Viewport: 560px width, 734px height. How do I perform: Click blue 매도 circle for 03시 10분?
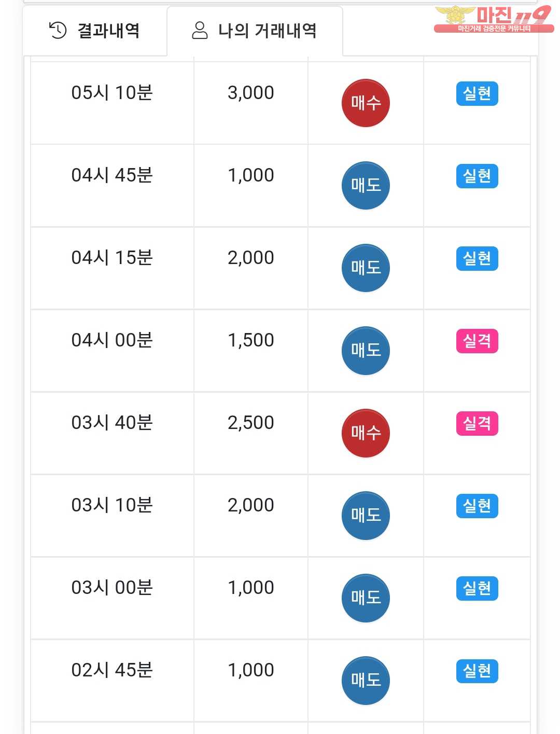(x=366, y=515)
